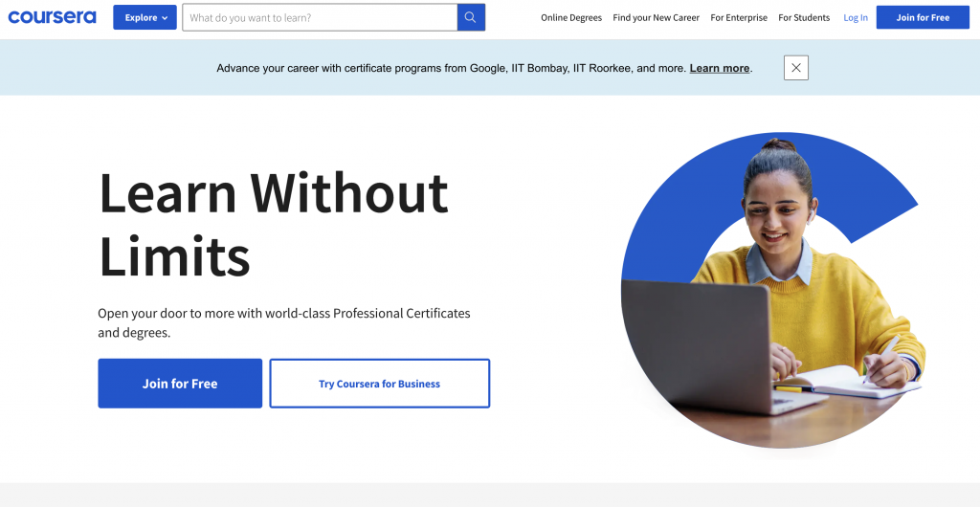Follow the Learn more banner link

point(720,68)
